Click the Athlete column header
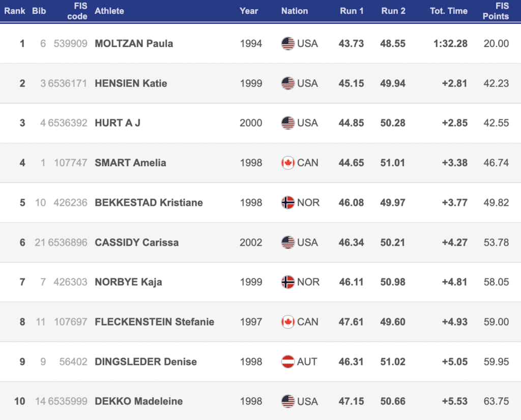521x420 pixels. [109, 11]
